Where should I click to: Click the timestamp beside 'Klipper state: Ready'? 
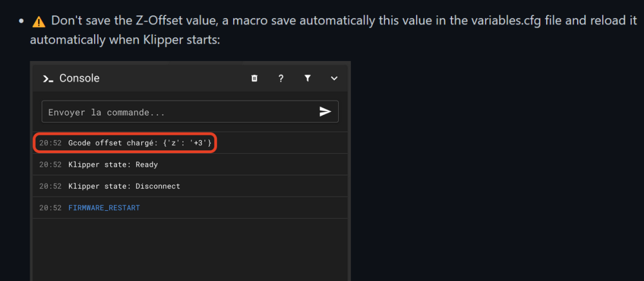click(x=50, y=165)
